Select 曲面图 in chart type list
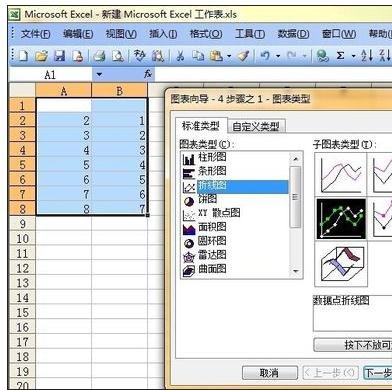The height and width of the screenshot is (390, 392). [x=212, y=269]
